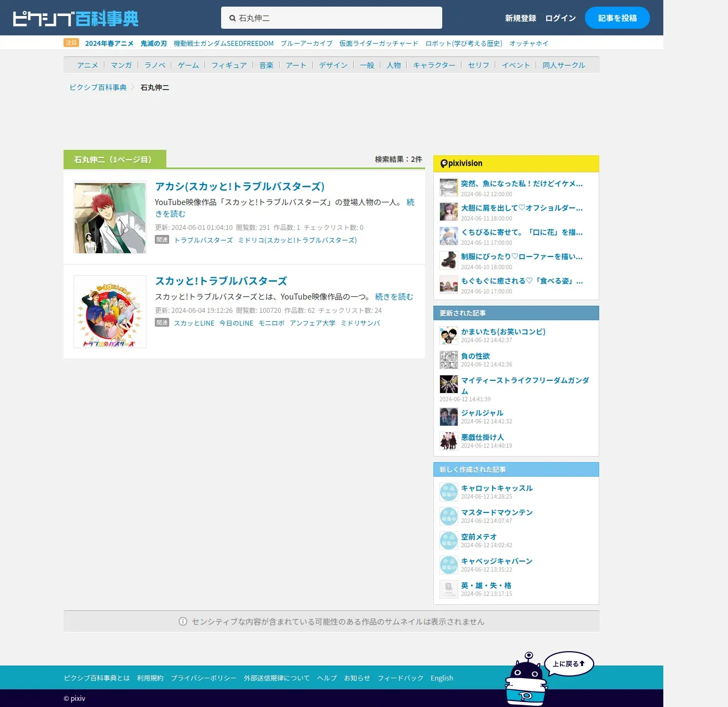
Task: Open スカッと!トラブルバスターズ article thumbnail
Action: click(110, 312)
